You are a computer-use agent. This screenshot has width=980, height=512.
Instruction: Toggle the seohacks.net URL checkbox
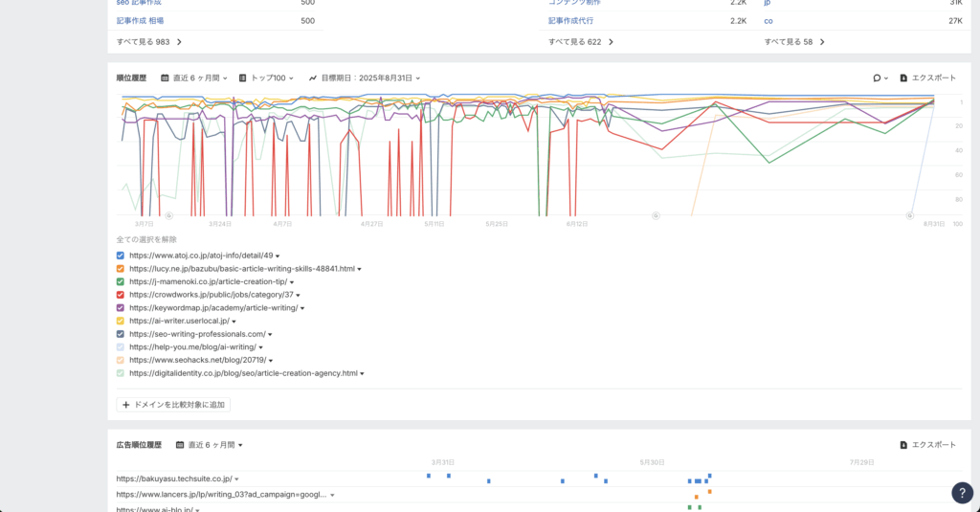(x=120, y=361)
